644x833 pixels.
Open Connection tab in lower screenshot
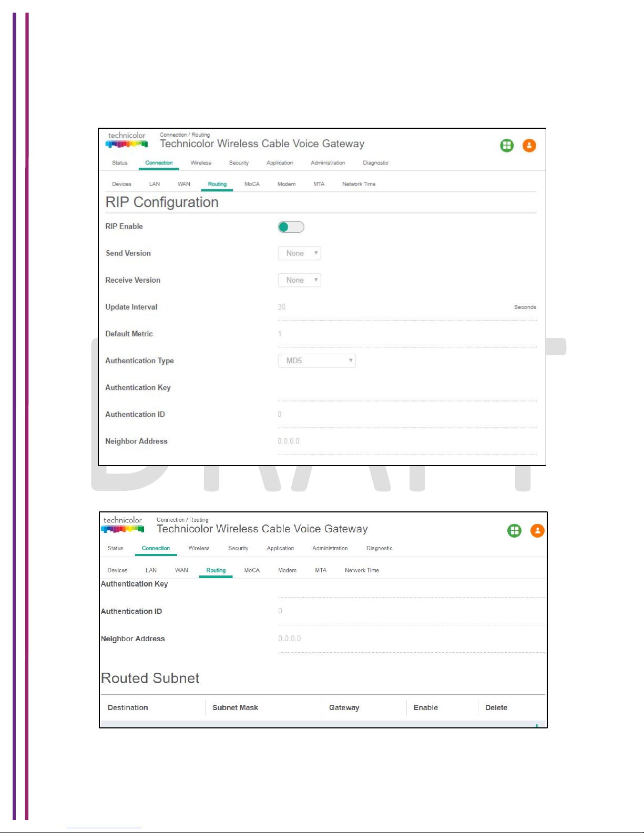pyautogui.click(x=156, y=549)
